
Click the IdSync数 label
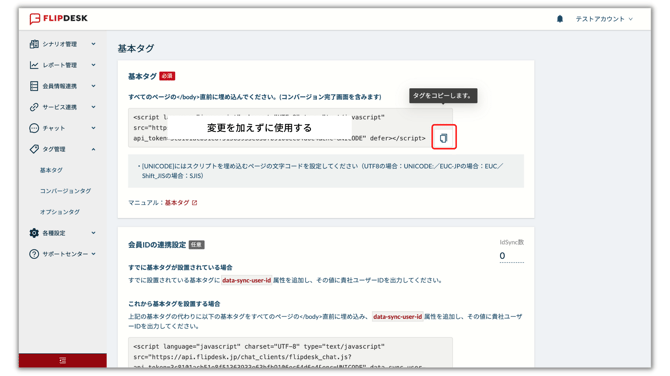(511, 242)
